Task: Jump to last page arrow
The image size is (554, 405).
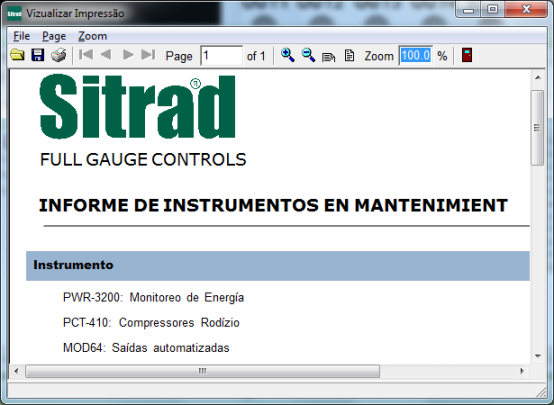Action: click(x=148, y=55)
